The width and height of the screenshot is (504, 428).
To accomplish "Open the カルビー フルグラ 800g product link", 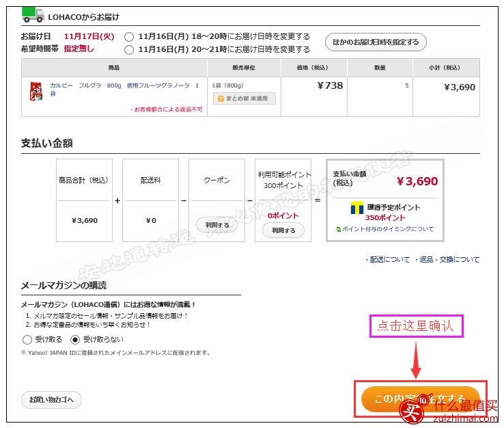I will [124, 89].
